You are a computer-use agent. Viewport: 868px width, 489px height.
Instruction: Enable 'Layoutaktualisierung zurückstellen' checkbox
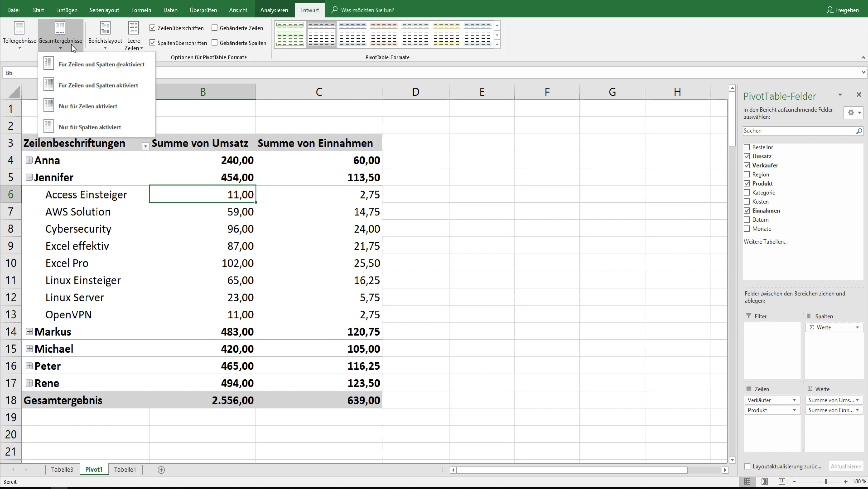click(747, 466)
